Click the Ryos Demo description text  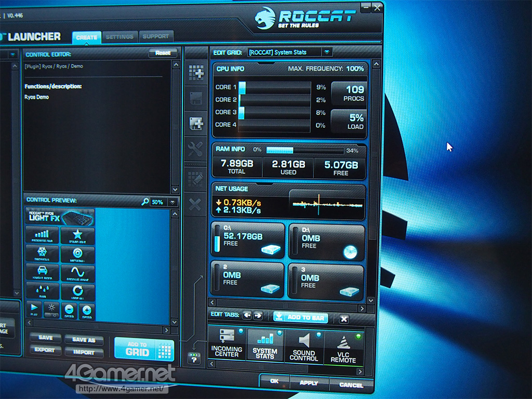tap(37, 97)
